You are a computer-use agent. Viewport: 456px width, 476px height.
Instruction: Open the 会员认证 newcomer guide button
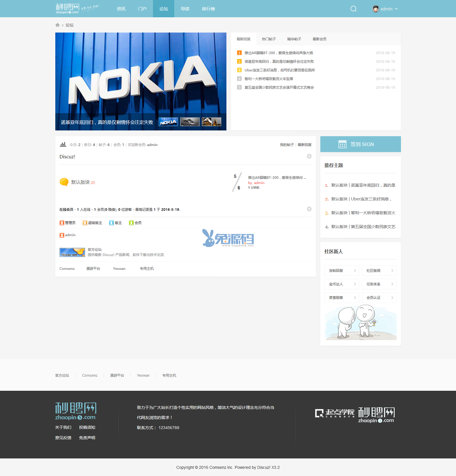pos(379,298)
